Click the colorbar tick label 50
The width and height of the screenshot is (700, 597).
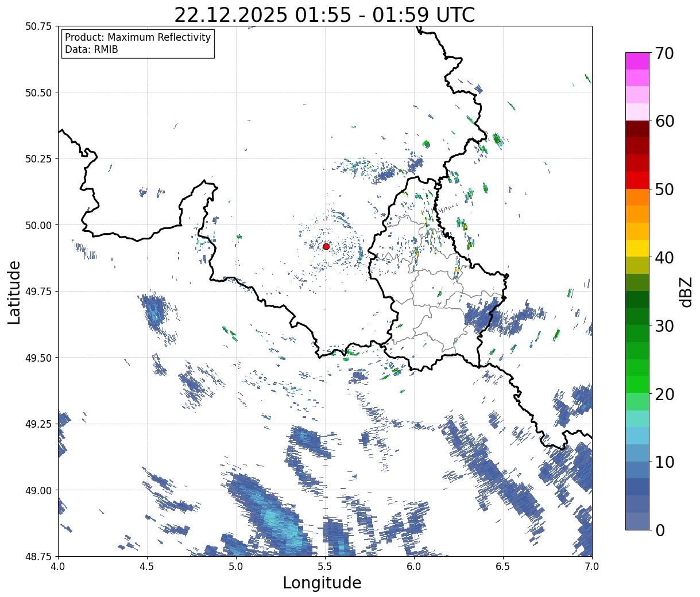click(664, 189)
